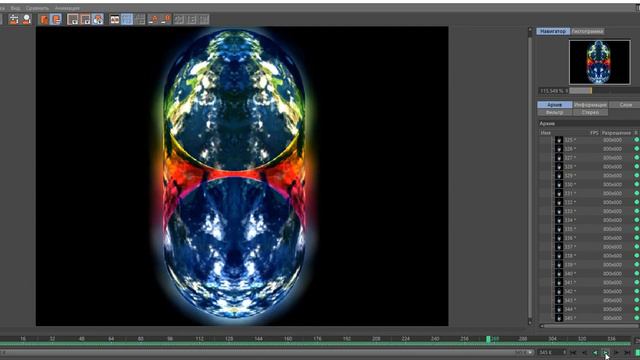The height and width of the screenshot is (360, 640).
Task: Open the Сравнить menu
Action: point(37,8)
